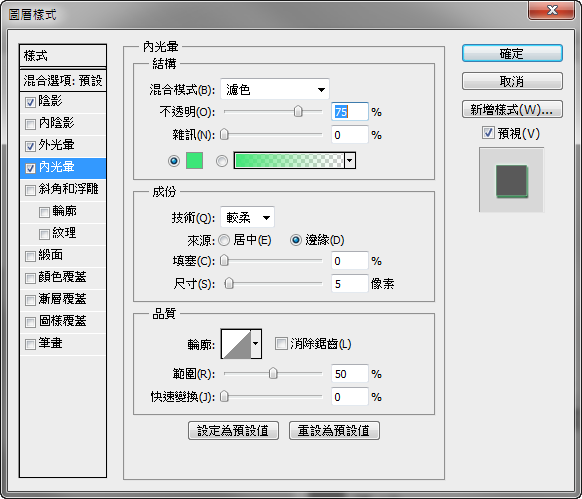
Task: Open the 混合模式 濾色 dropdown
Action: [x=275, y=89]
